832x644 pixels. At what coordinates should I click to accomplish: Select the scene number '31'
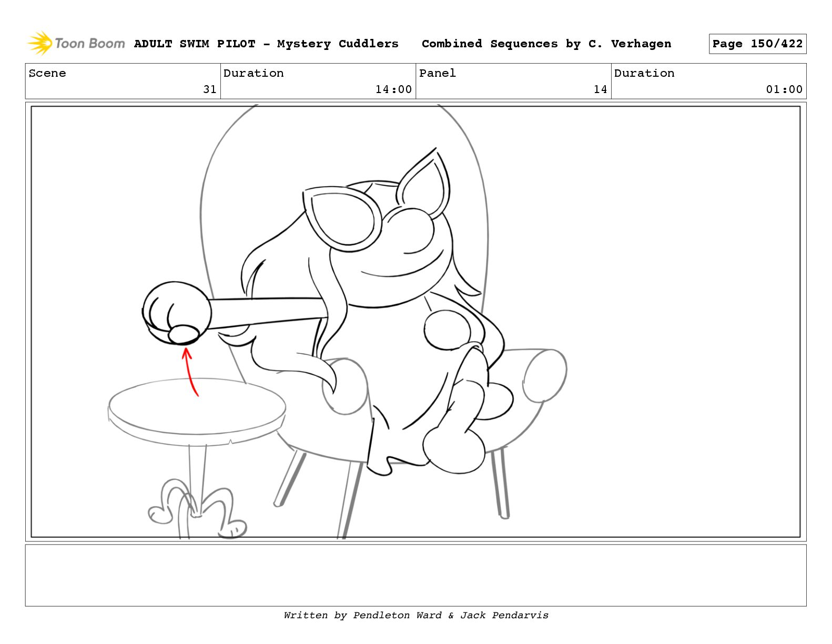pos(210,89)
